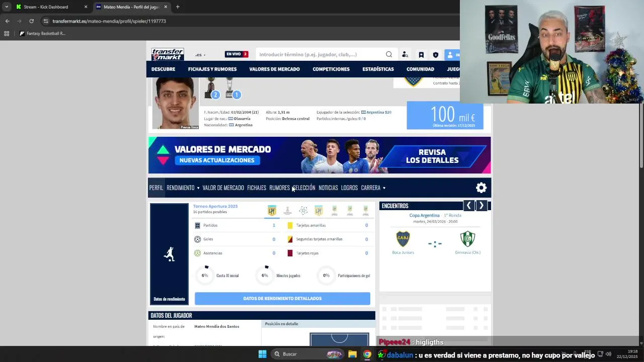The width and height of the screenshot is (644, 362).
Task: Click the browser address bar URL
Action: coord(109,21)
